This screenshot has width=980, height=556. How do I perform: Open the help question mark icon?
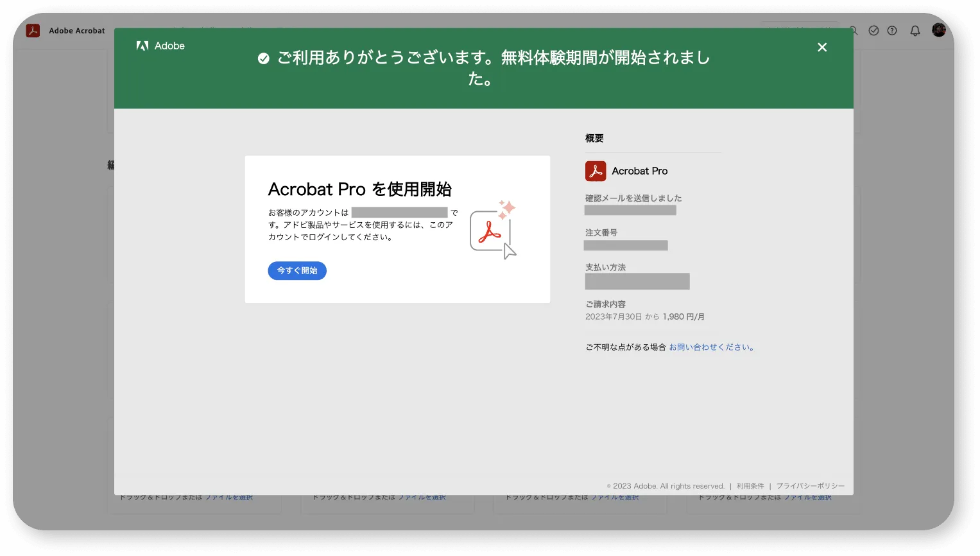[x=892, y=30]
